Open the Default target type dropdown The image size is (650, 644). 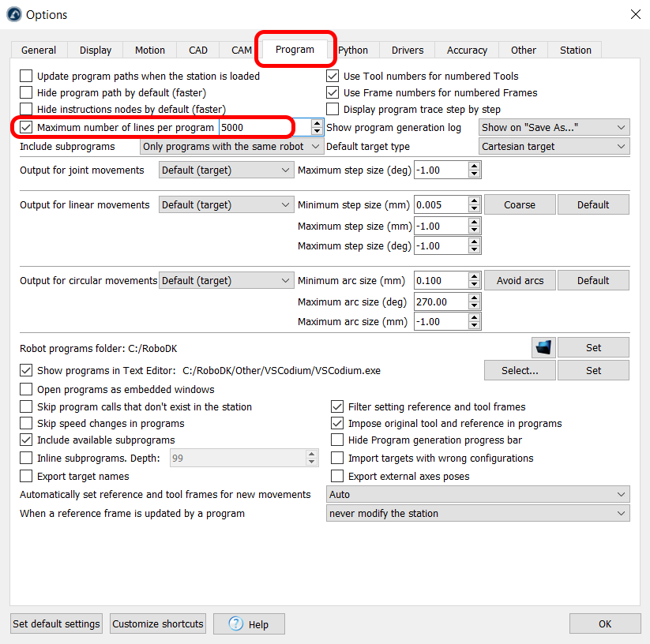(554, 147)
